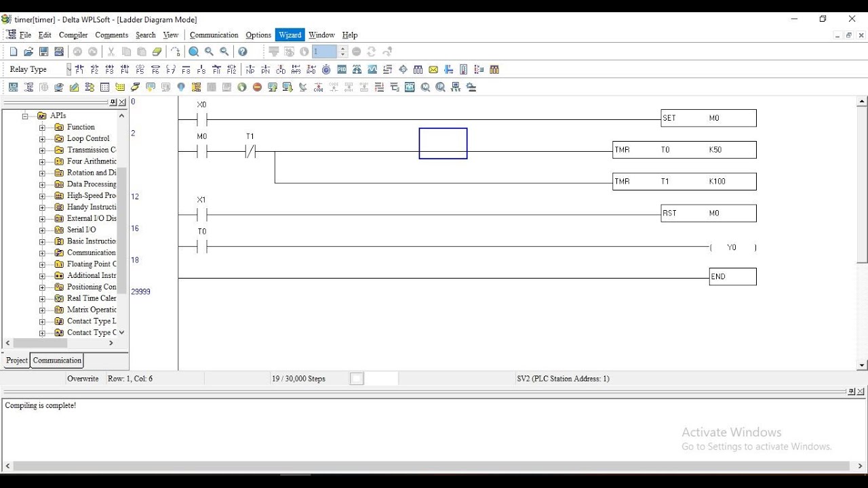This screenshot has width=868, height=488.
Task: Click the New file icon
Action: (14, 52)
